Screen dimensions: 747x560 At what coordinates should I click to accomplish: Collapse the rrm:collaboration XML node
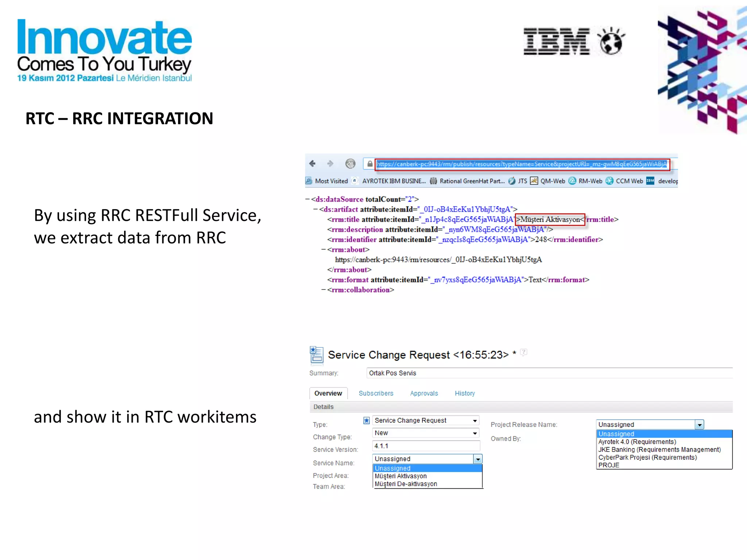324,290
